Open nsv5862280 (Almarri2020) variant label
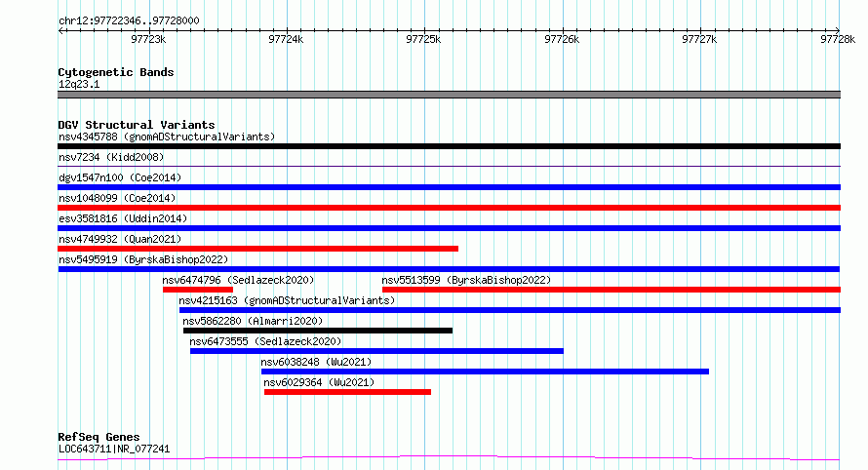Image resolution: width=868 pixels, height=470 pixels. 253,321
